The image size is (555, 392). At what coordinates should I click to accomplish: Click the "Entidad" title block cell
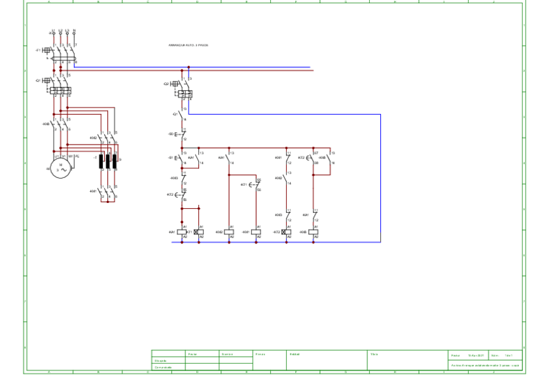pos(327,360)
